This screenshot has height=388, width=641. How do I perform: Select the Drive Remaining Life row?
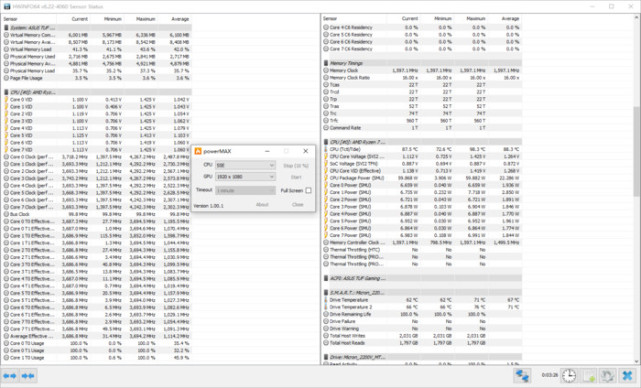coord(422,314)
